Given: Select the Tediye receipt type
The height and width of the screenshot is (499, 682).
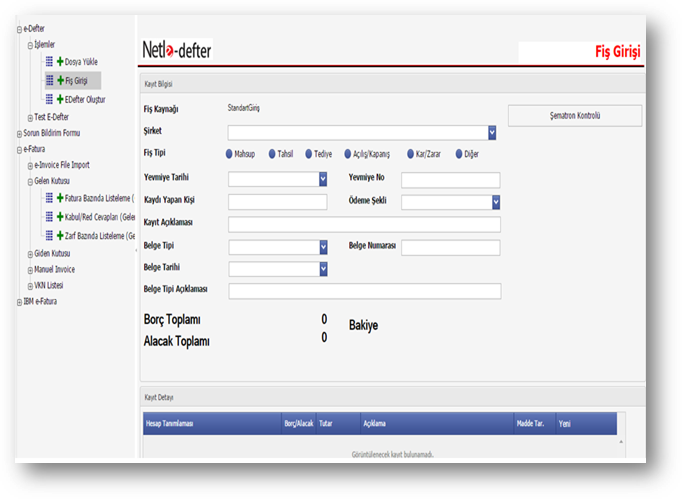Looking at the screenshot, I should (308, 154).
